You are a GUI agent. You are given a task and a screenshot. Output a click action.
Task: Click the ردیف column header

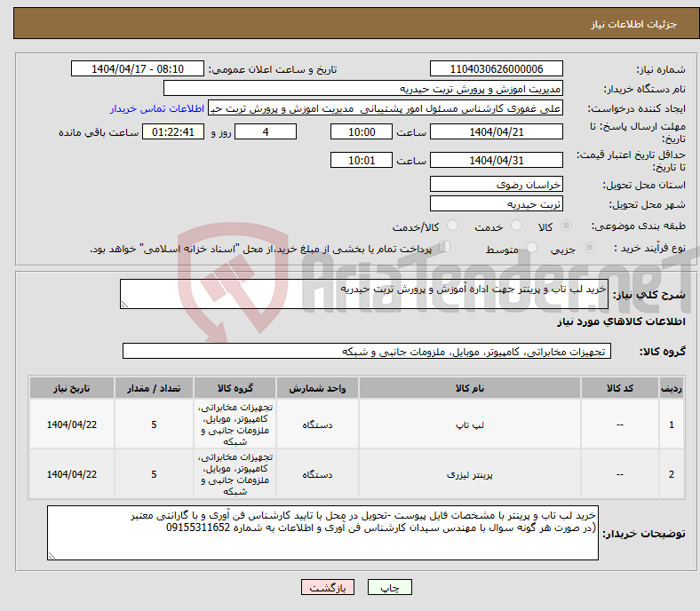pos(672,388)
